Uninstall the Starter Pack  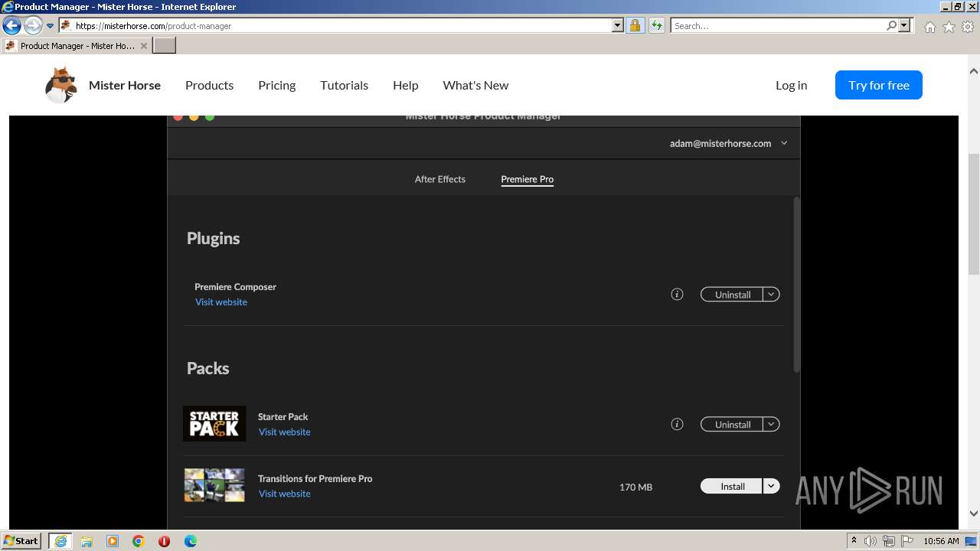732,424
